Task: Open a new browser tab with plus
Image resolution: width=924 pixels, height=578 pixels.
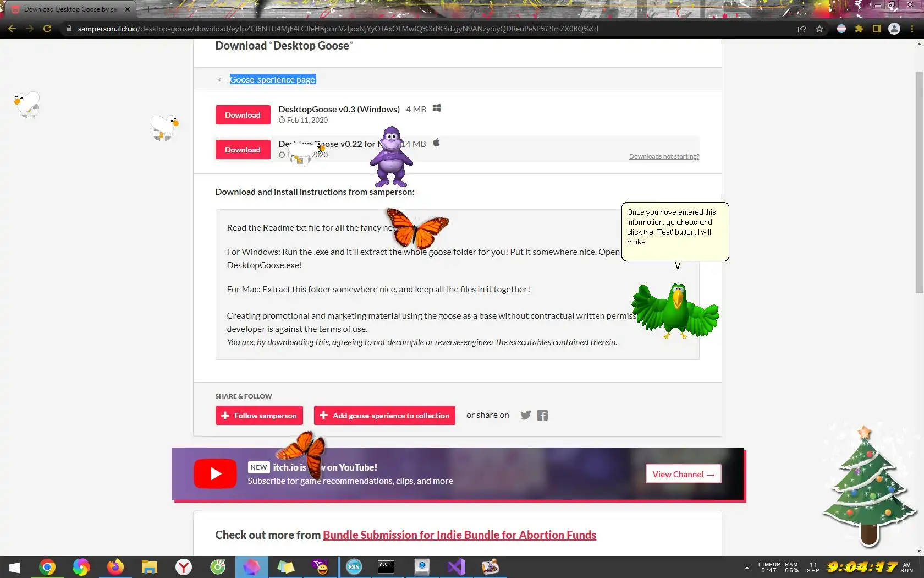Action: (147, 9)
